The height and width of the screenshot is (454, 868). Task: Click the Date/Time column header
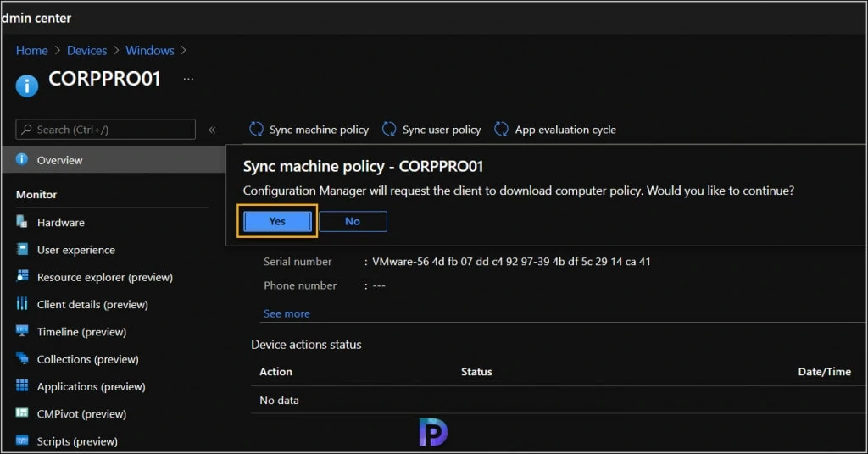coord(824,372)
